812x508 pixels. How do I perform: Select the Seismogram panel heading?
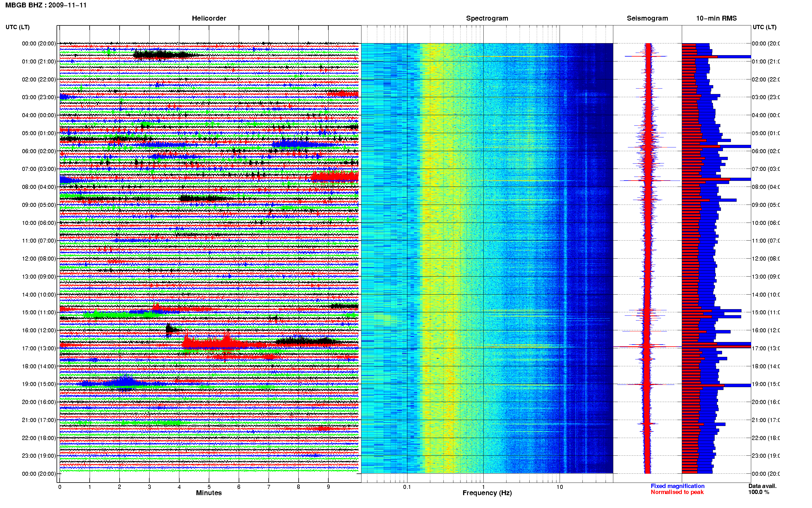pos(647,18)
